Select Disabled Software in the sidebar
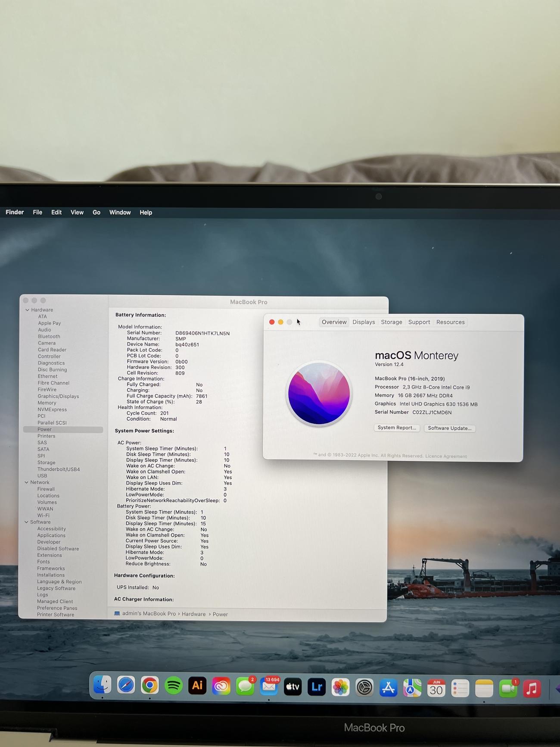The width and height of the screenshot is (560, 747). point(58,549)
